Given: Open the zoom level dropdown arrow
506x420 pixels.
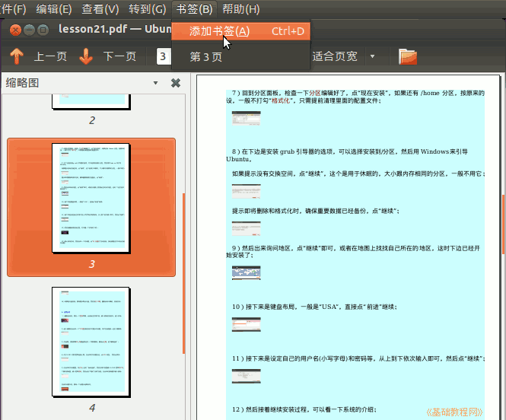Looking at the screenshot, I should (x=372, y=56).
